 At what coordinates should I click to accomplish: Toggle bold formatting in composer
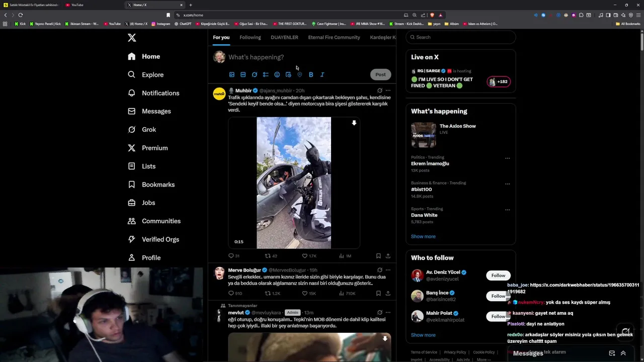[311, 74]
